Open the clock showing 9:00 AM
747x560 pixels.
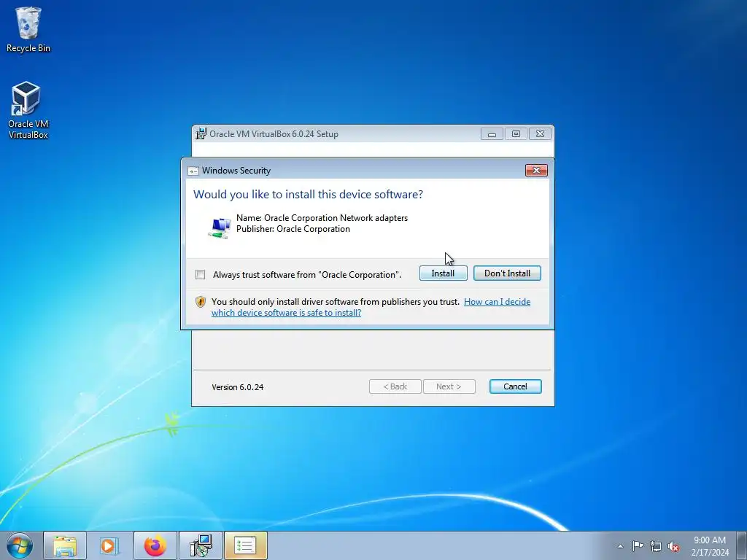710,546
